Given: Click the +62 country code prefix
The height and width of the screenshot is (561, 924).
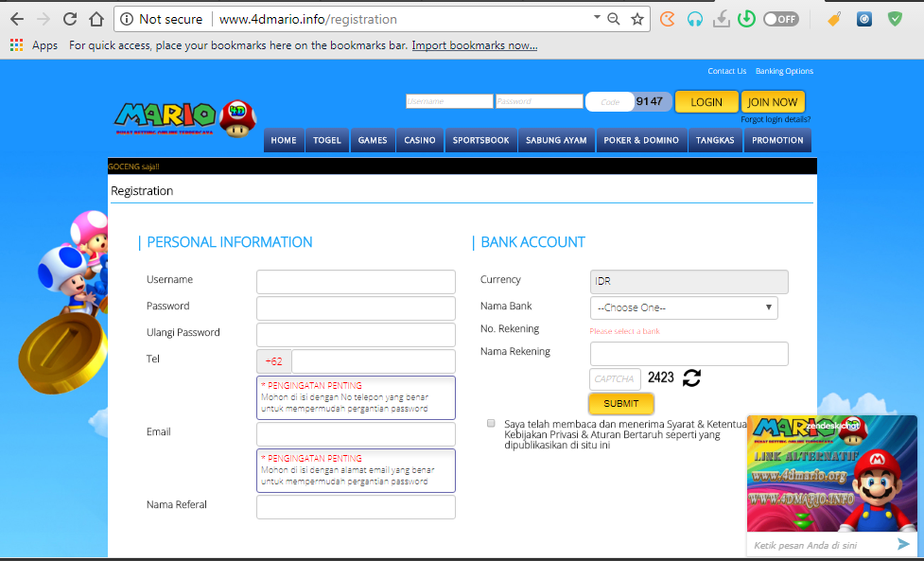Looking at the screenshot, I should click(274, 361).
